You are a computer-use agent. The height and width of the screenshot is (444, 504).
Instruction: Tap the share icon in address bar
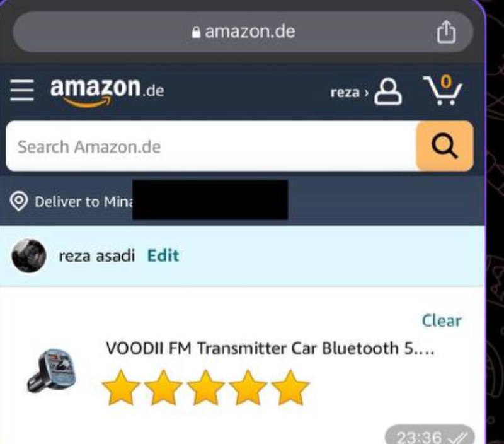point(446,32)
